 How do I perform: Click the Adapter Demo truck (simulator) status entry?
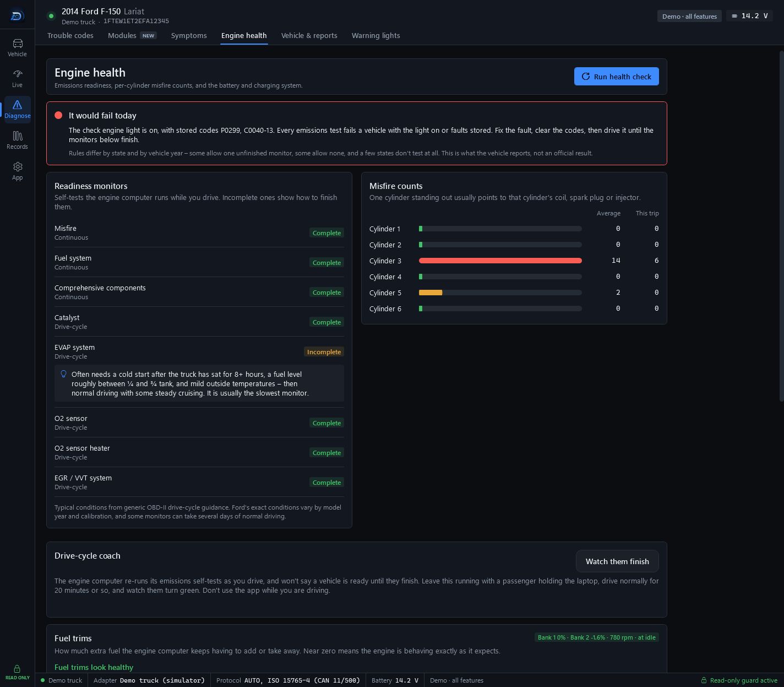tap(149, 680)
